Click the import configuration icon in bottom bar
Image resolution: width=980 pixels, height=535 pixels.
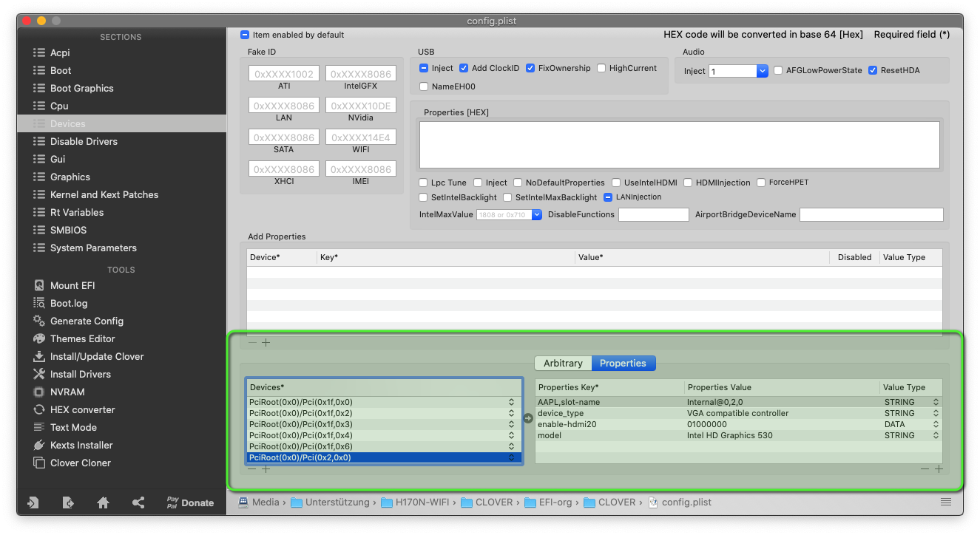[33, 502]
